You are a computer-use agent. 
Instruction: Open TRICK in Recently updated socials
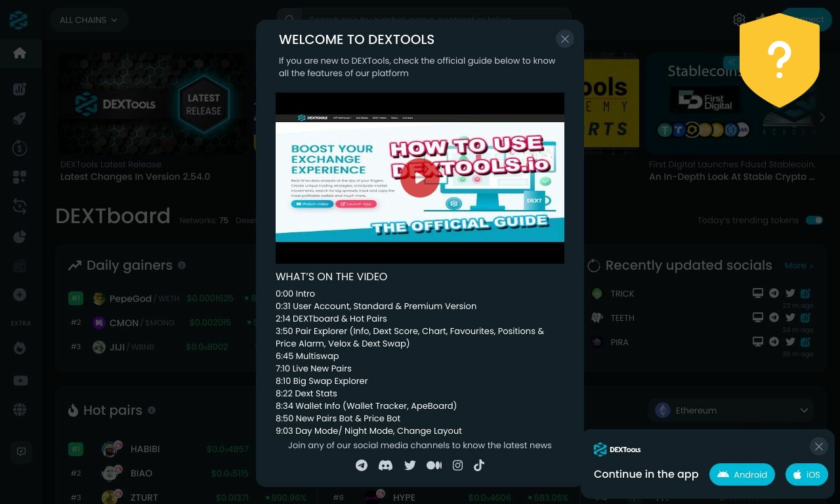tap(622, 293)
